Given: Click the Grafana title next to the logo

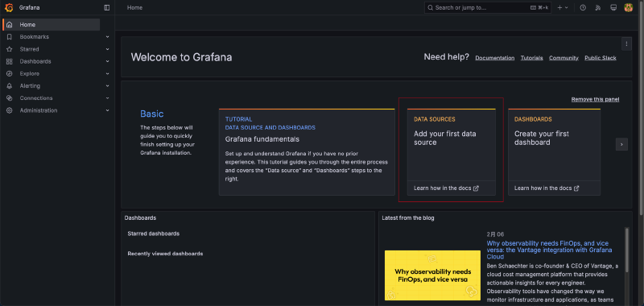Looking at the screenshot, I should [29, 7].
